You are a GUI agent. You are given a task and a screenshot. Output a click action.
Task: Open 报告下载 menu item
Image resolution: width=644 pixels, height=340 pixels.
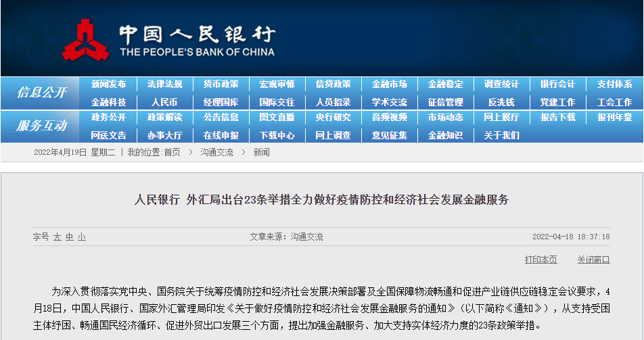click(557, 118)
